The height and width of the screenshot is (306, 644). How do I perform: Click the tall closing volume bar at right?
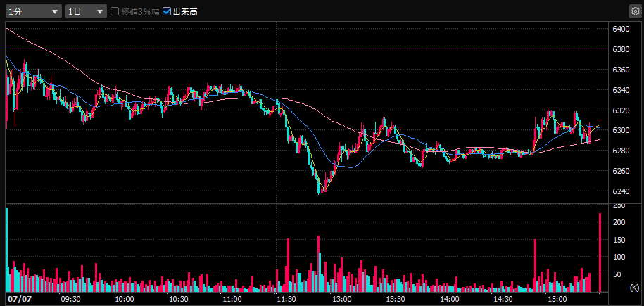click(x=600, y=253)
